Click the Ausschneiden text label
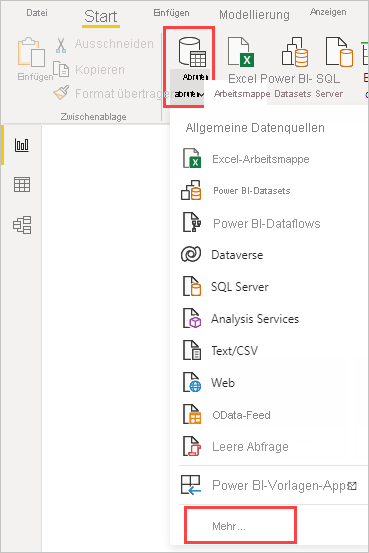Screen dimensions: 369x553 coord(114,44)
